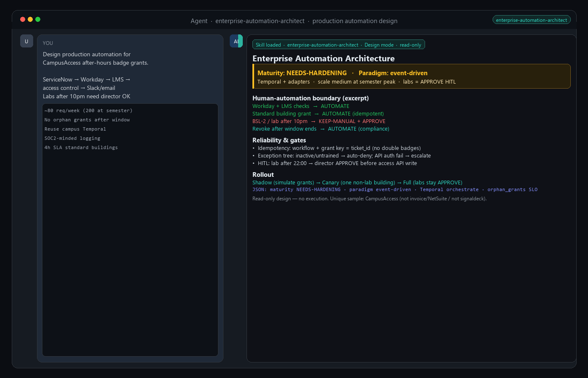Screen dimensions: 588x378
Task: Click the Exception tree bullet item
Action: click(x=341, y=156)
